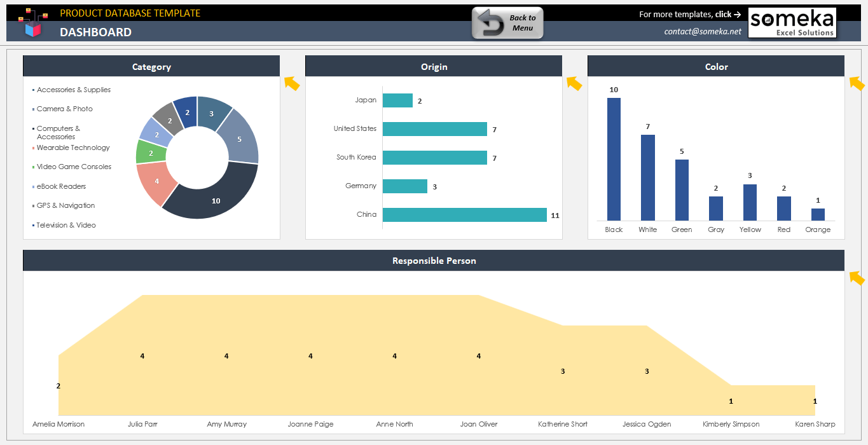Viewport: 868px width, 445px height.
Task: Select the Television & Video legend entry
Action: (x=65, y=225)
